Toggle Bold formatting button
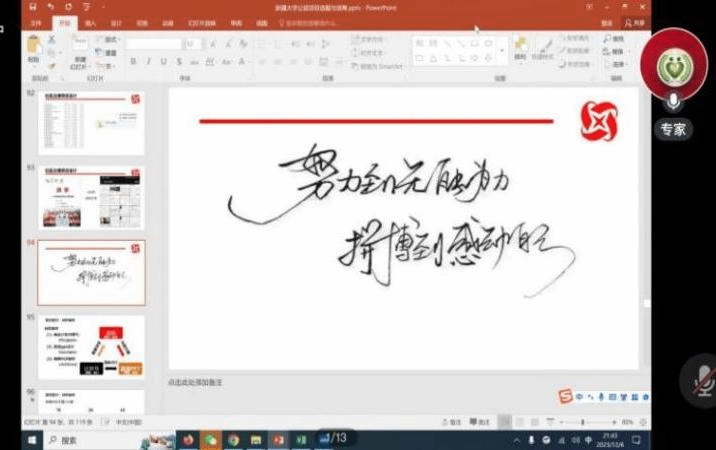 (x=134, y=62)
